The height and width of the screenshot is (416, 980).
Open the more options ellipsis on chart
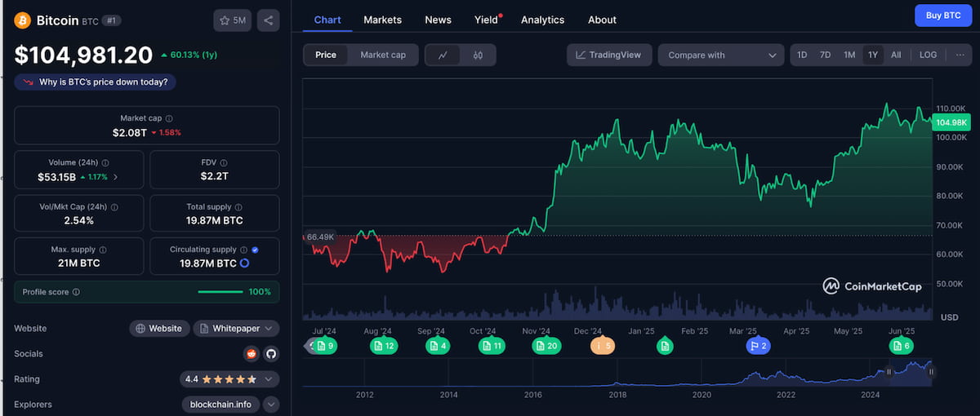[959, 55]
